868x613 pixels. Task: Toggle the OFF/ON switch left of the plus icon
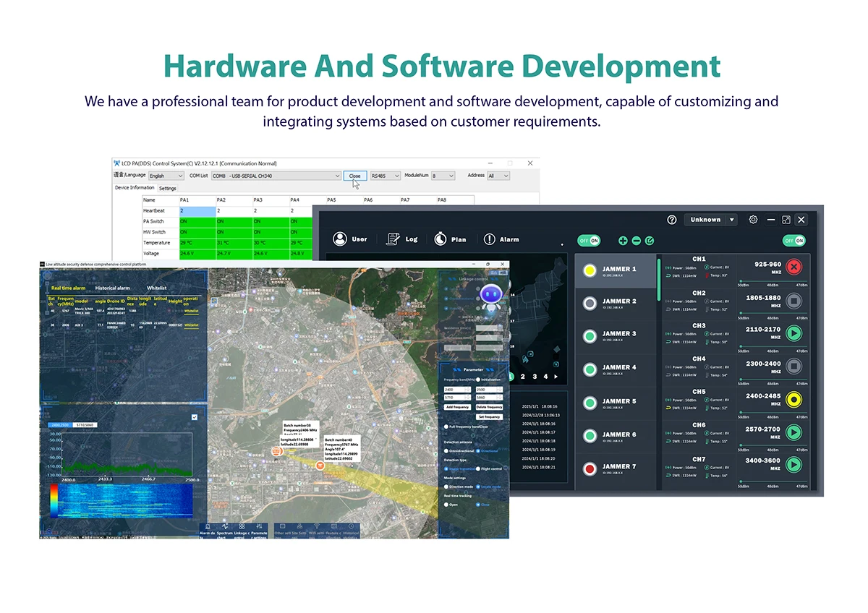coord(589,241)
